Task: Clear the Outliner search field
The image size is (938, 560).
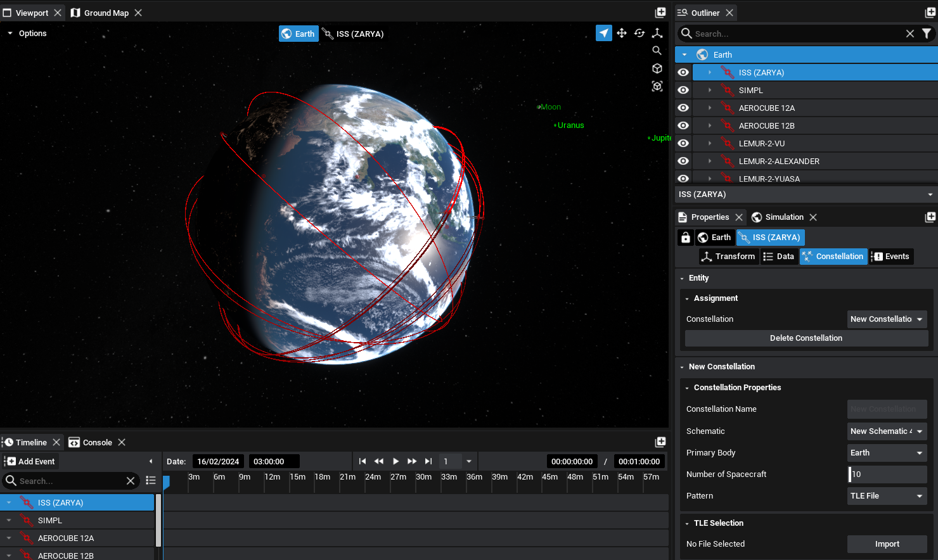Action: tap(910, 34)
